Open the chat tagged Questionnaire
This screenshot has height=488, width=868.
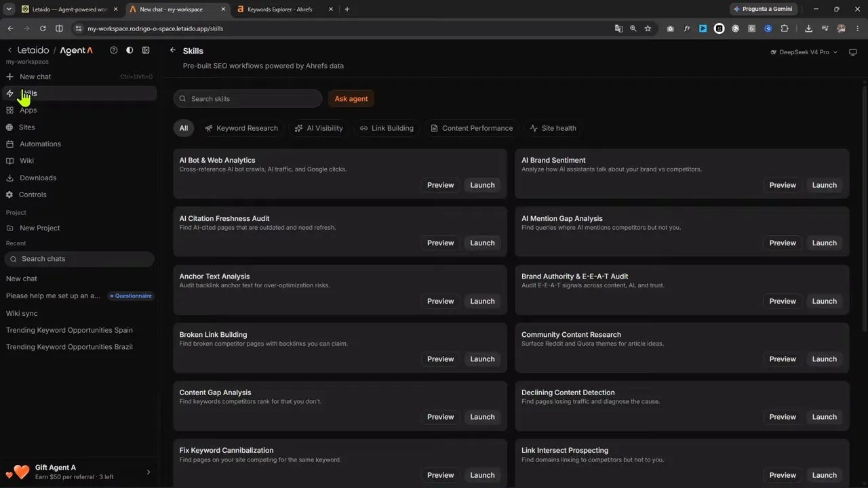[x=79, y=296]
